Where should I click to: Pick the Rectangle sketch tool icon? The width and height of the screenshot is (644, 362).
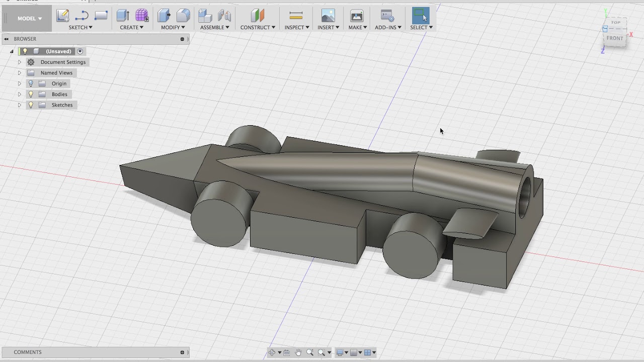[x=101, y=16]
